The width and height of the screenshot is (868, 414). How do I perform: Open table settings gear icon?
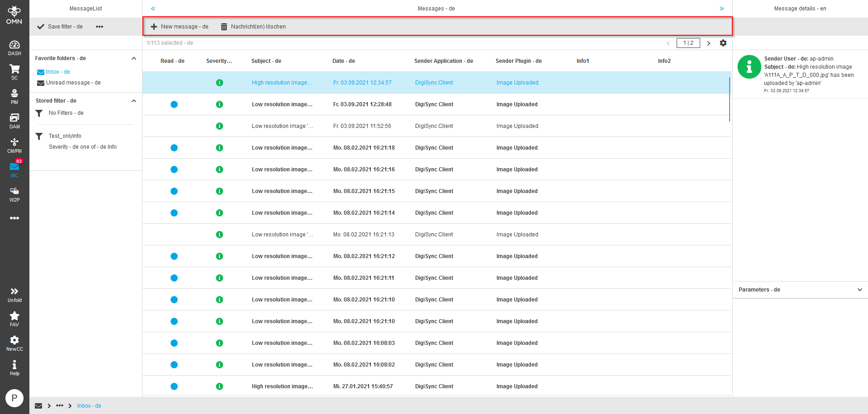point(723,43)
